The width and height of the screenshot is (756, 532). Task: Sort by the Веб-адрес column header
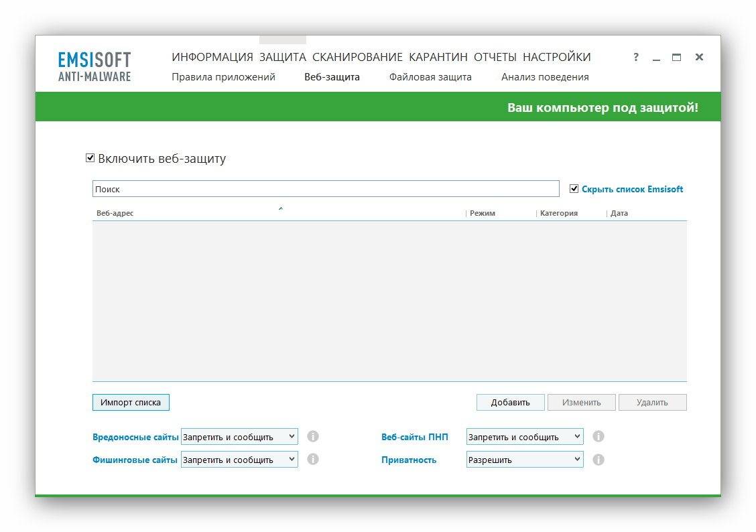(115, 213)
